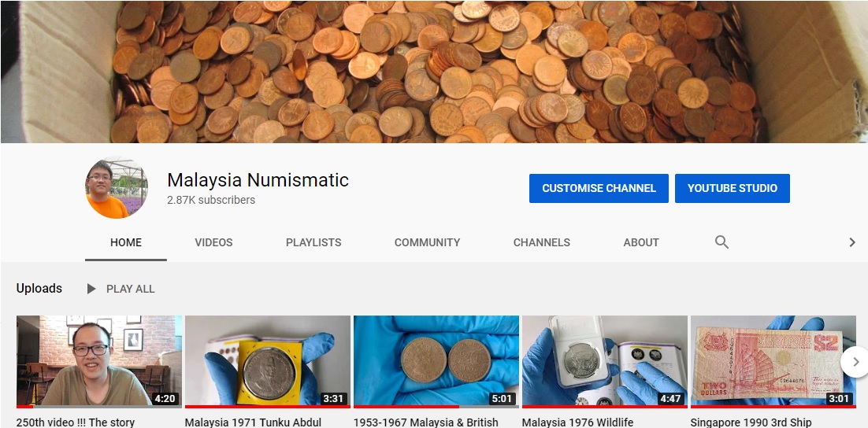Viewport: 868px width, 428px height.
Task: Click the PLAY ALL link
Action: 130,289
